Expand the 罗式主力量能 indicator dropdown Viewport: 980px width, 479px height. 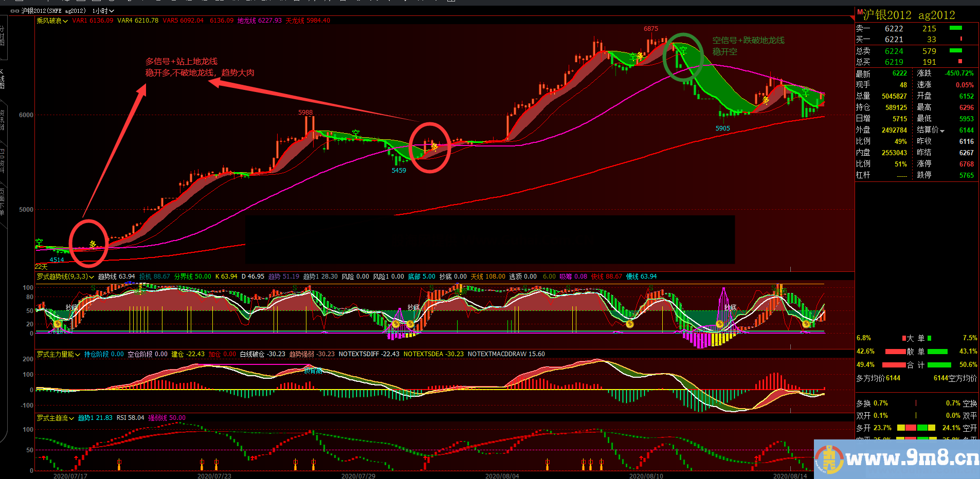pyautogui.click(x=78, y=355)
